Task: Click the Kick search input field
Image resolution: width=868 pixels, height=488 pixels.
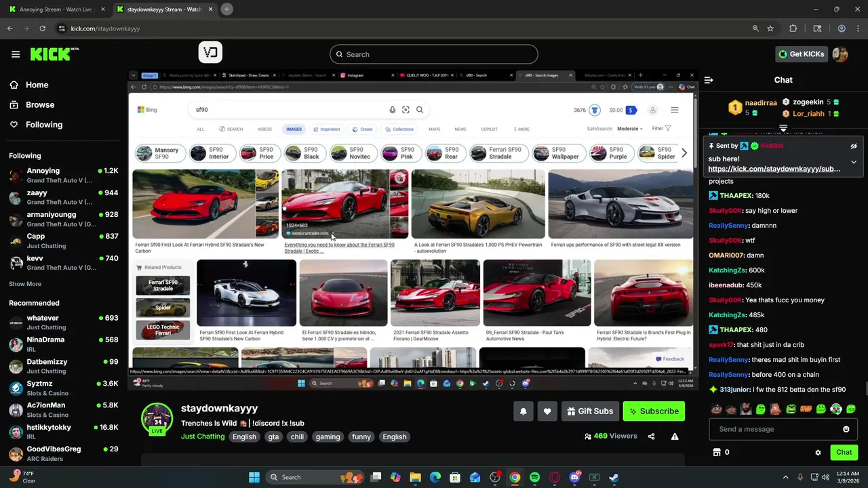Action: [x=434, y=54]
